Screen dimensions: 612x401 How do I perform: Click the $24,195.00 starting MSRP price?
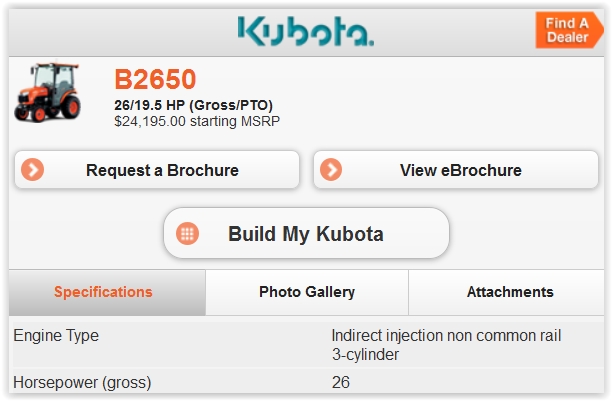[197, 121]
